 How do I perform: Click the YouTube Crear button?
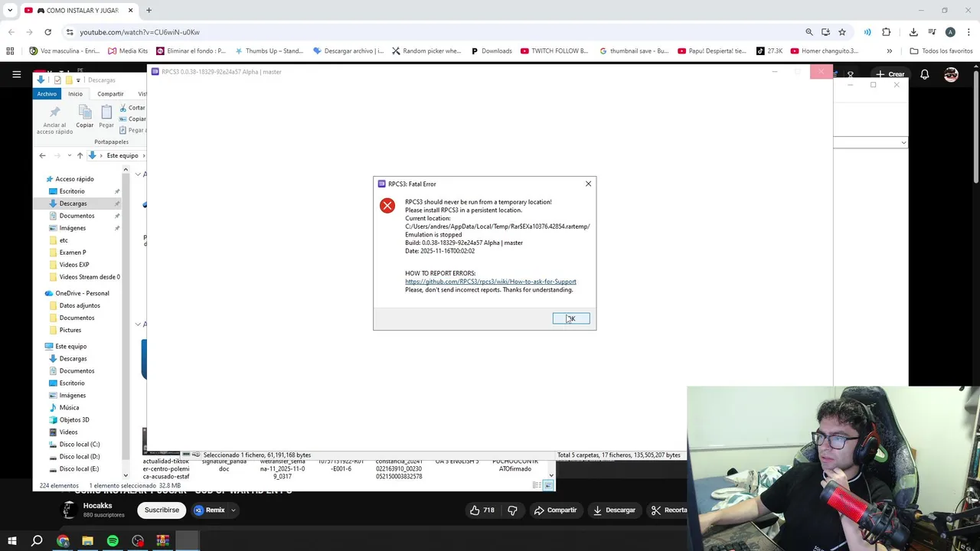[891, 74]
